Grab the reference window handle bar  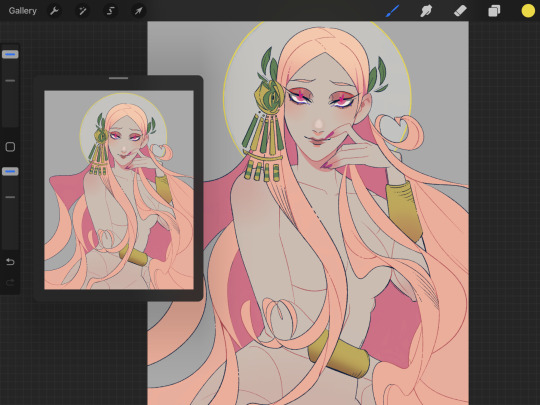coord(118,78)
